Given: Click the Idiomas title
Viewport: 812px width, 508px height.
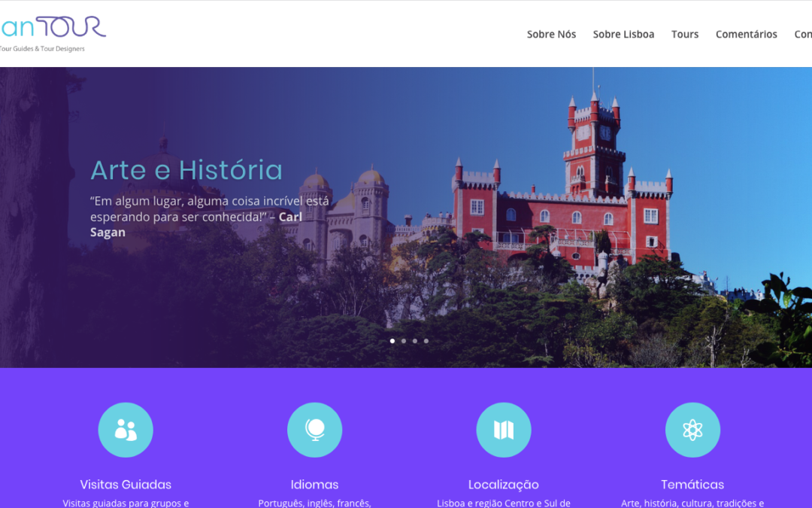Looking at the screenshot, I should (314, 485).
